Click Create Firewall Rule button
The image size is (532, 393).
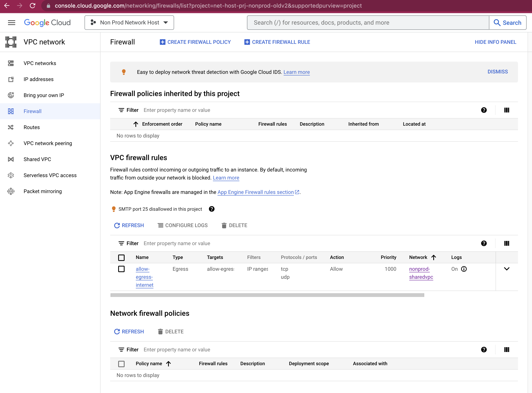point(277,42)
